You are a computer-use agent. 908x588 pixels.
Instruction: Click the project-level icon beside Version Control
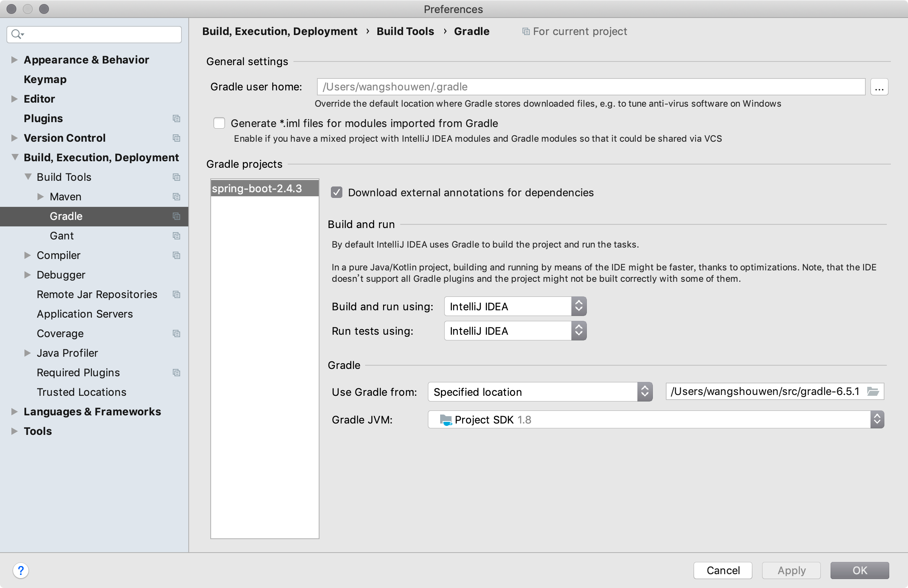(176, 138)
